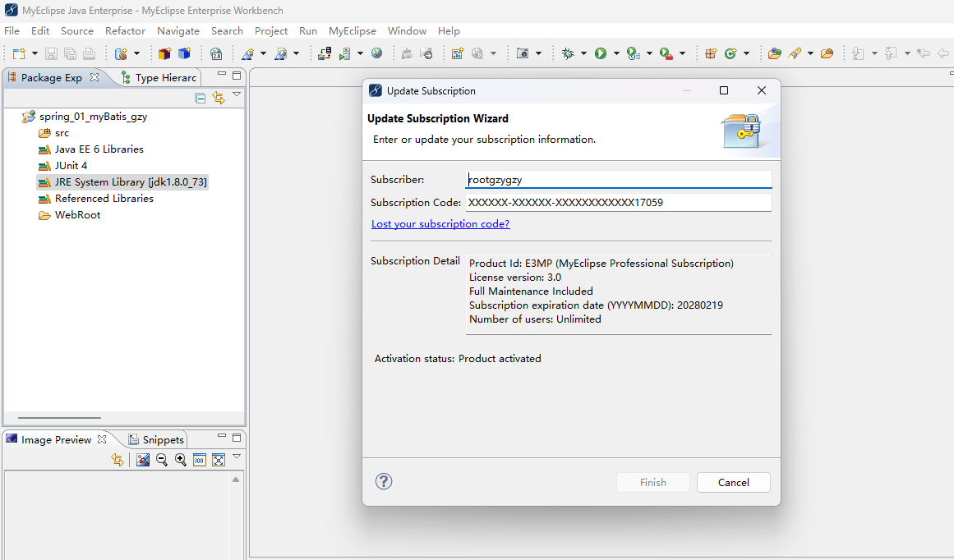This screenshot has width=954, height=560.
Task: Open Package Explorer view menu triangle
Action: (x=237, y=95)
